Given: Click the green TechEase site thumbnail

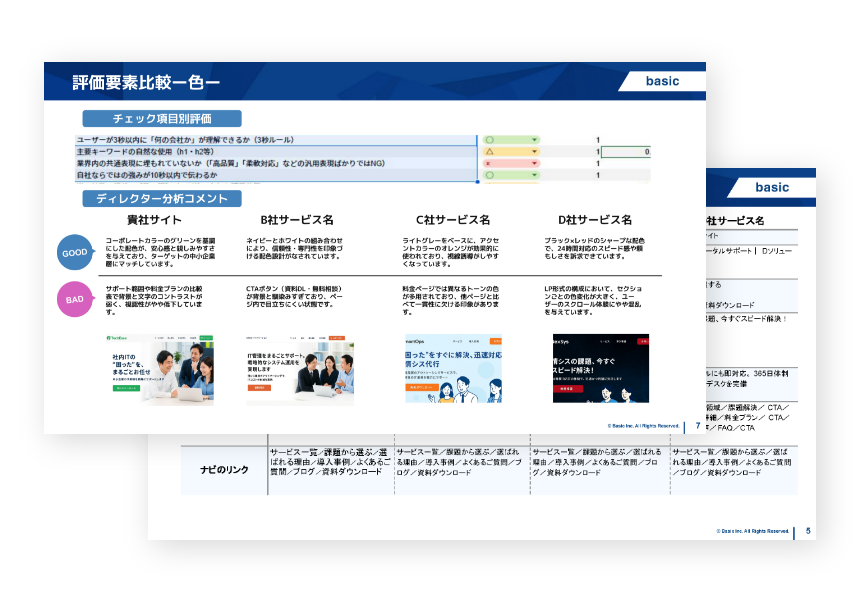Looking at the screenshot, I should pos(152,368).
